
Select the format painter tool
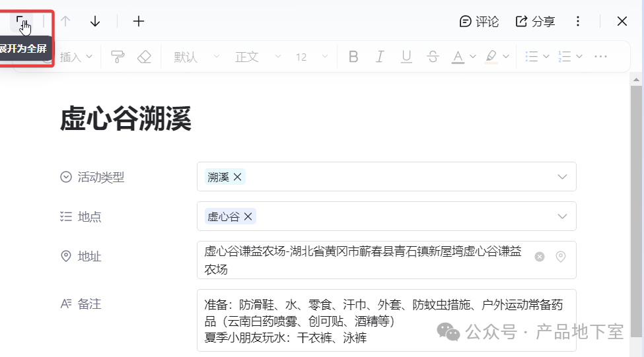point(118,57)
